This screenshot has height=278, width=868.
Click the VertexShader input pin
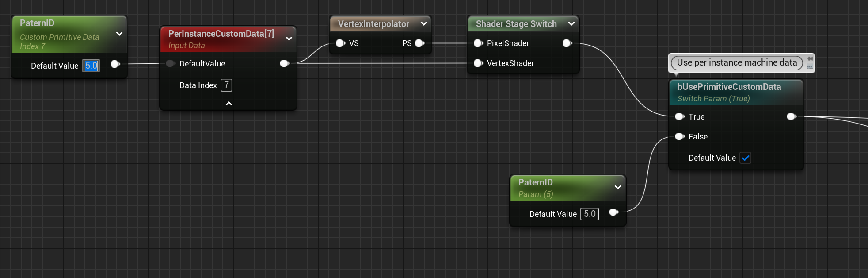(x=478, y=63)
